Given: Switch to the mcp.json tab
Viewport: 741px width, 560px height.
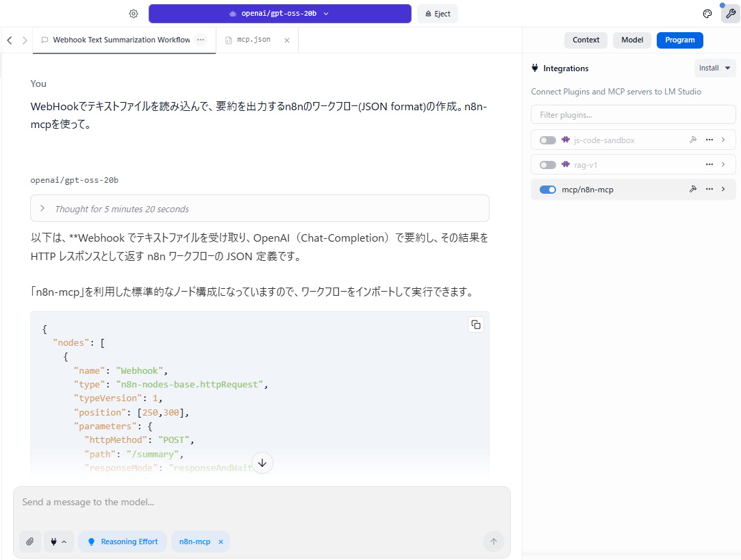Looking at the screenshot, I should click(253, 40).
